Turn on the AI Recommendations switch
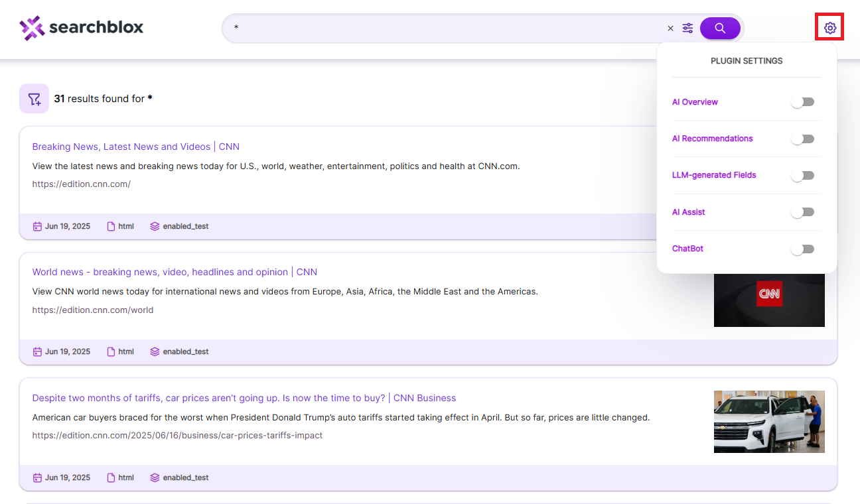Viewport: 860px width, 504px height. (802, 139)
